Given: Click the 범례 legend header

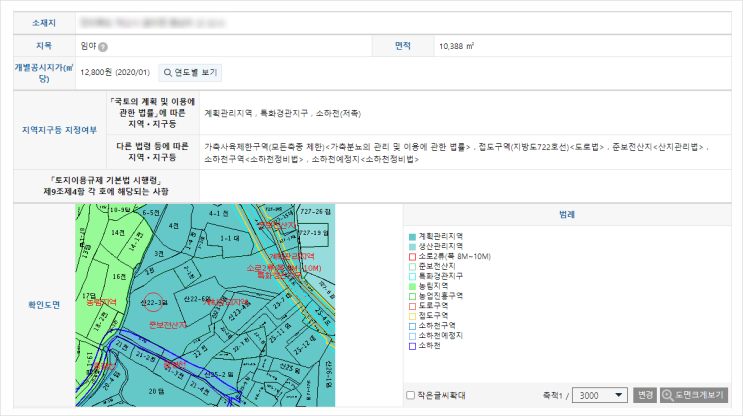Looking at the screenshot, I should pyautogui.click(x=567, y=215).
